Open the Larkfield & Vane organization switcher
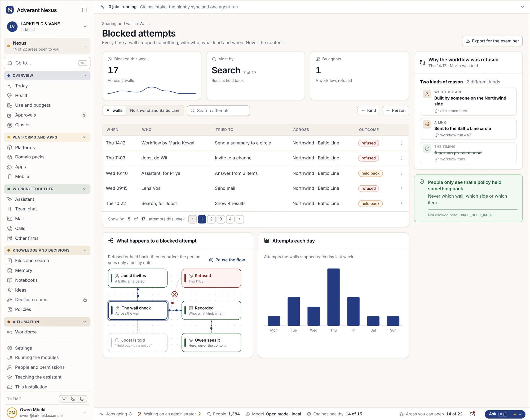Screen dimensions: 530x420 pyautogui.click(x=47, y=26)
